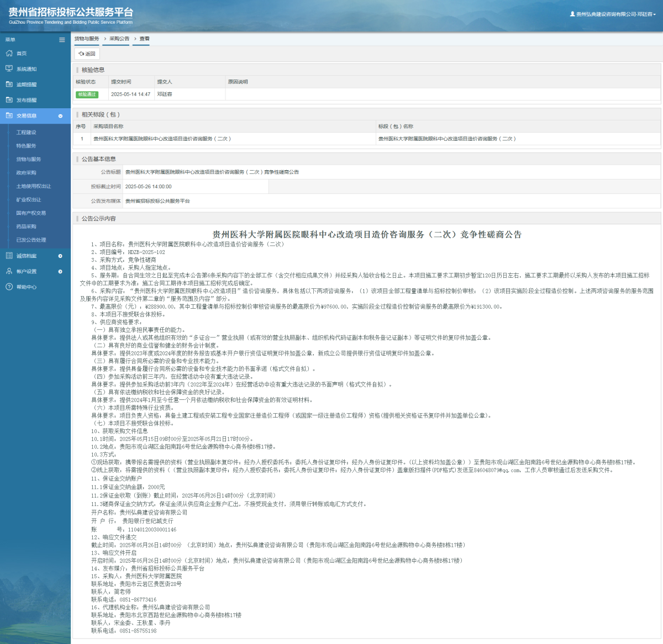The image size is (663, 644).
Task: Click the 诚信档案 list icon
Action: click(x=9, y=256)
